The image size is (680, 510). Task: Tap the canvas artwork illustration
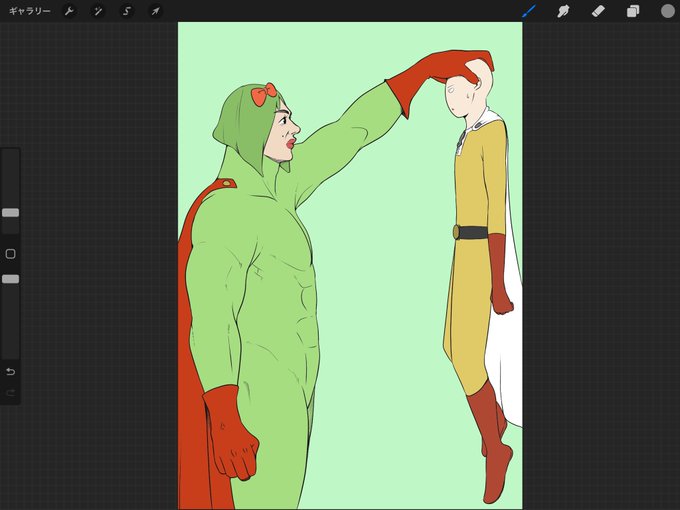pyautogui.click(x=350, y=265)
